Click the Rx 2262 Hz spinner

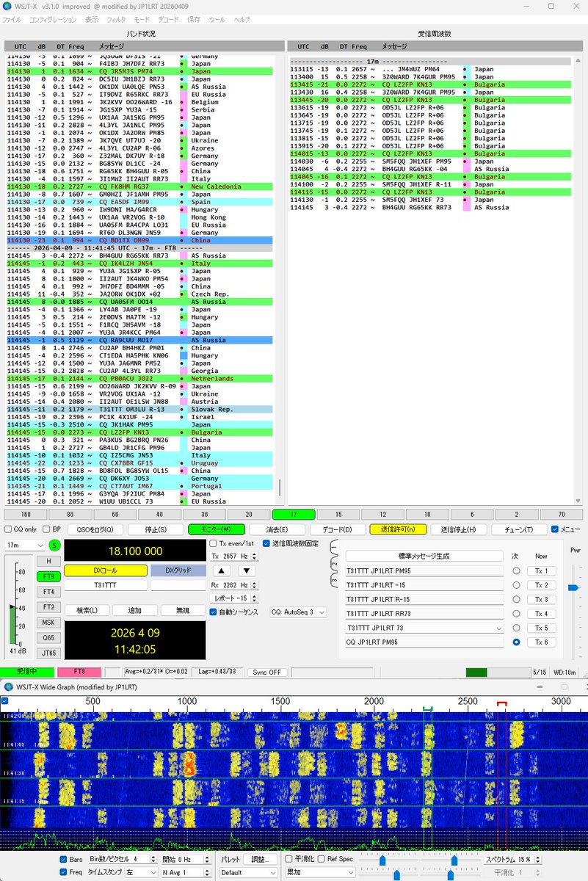pyautogui.click(x=233, y=585)
